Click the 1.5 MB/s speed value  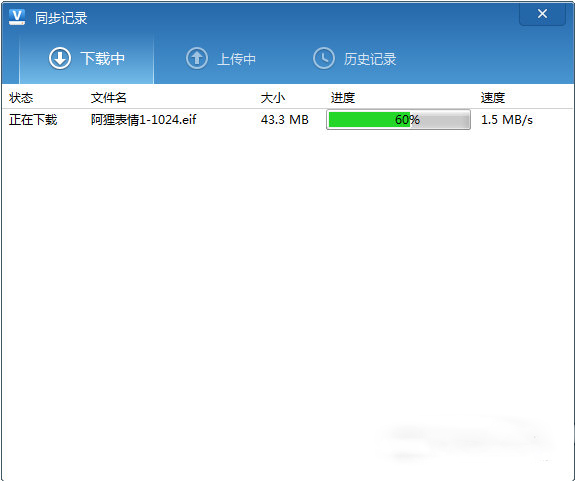pyautogui.click(x=507, y=120)
